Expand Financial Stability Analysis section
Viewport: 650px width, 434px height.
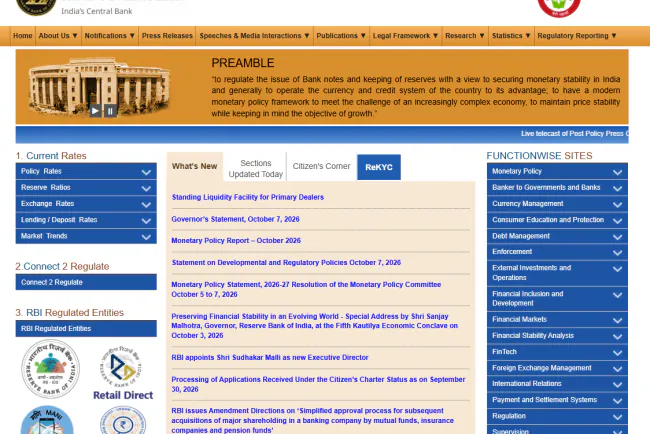[x=557, y=335]
